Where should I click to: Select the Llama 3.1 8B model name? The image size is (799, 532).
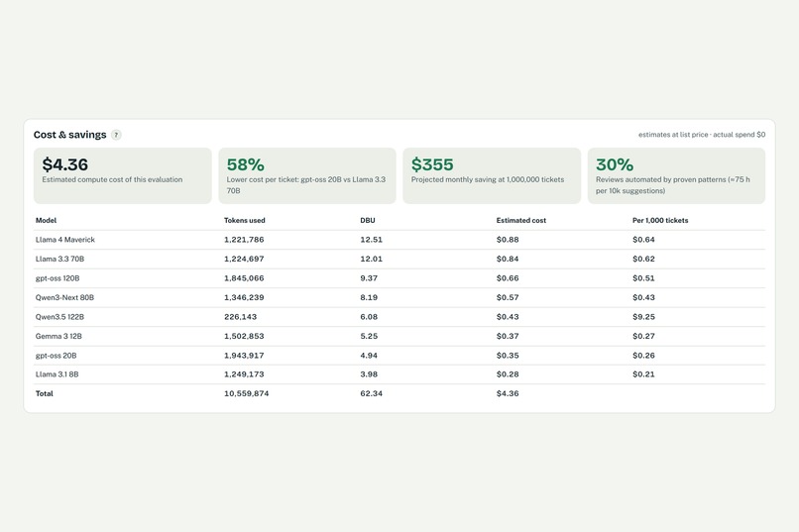pyautogui.click(x=57, y=374)
